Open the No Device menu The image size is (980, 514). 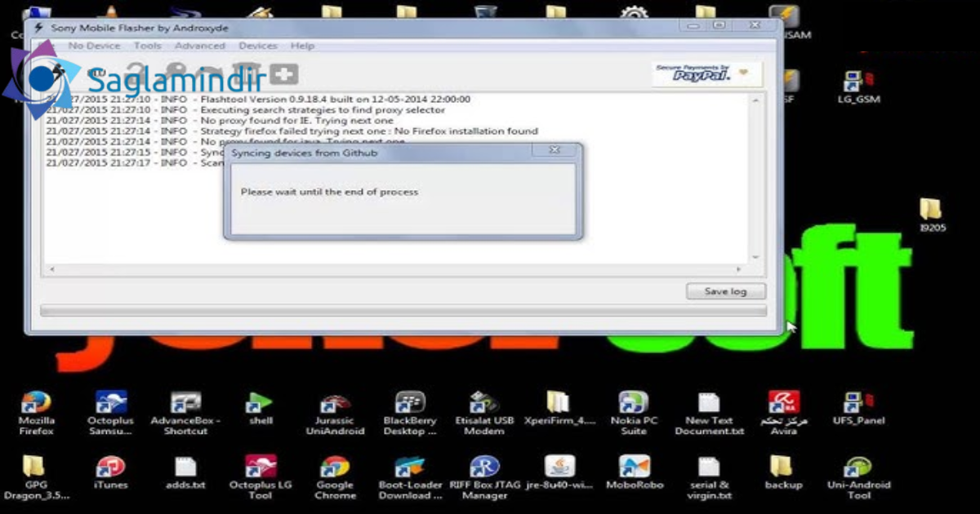click(94, 46)
